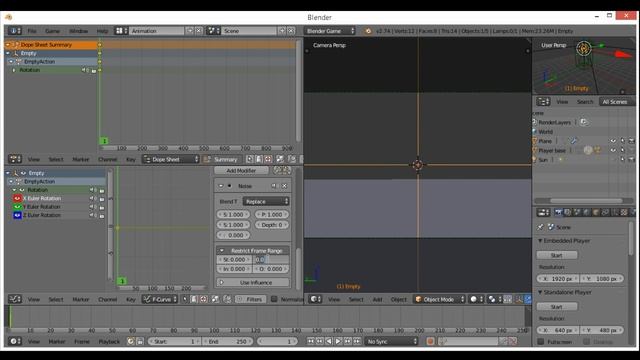The image size is (640, 360).
Task: Mute the Noise modifier
Action: [274, 186]
